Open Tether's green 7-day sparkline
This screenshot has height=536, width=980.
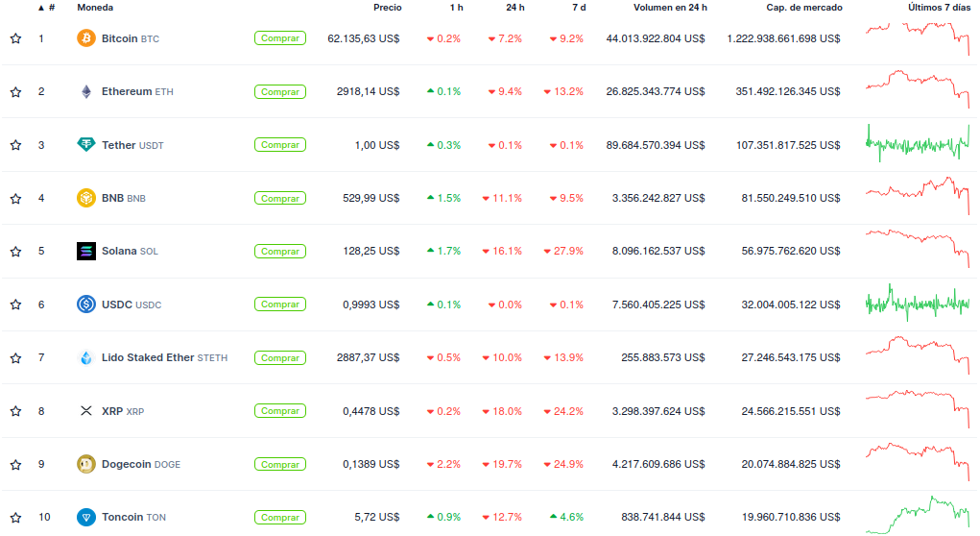[x=918, y=144]
